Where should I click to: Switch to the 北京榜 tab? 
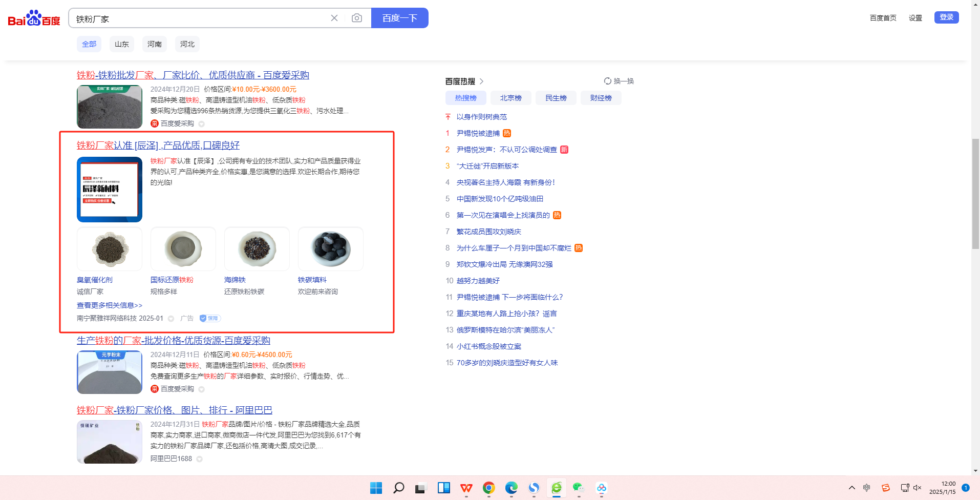pyautogui.click(x=511, y=98)
